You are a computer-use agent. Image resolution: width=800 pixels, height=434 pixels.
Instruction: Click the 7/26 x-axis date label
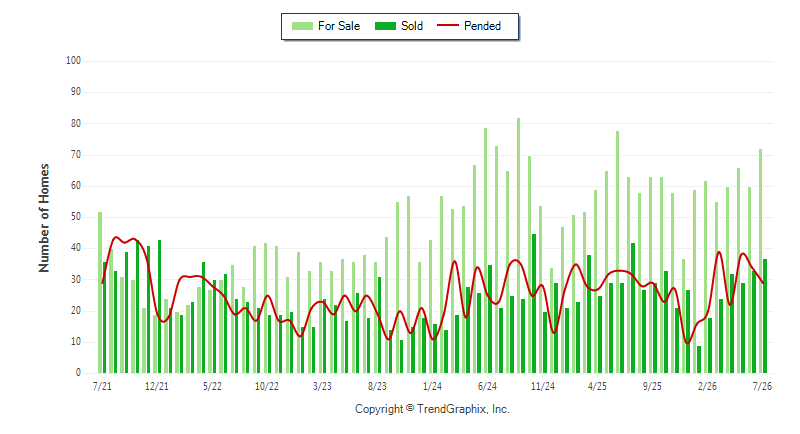click(x=762, y=386)
